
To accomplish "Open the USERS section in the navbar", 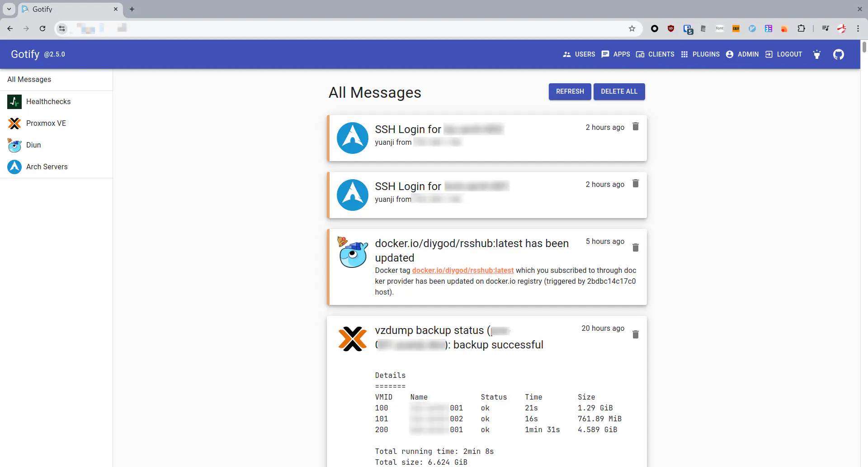I will [579, 54].
